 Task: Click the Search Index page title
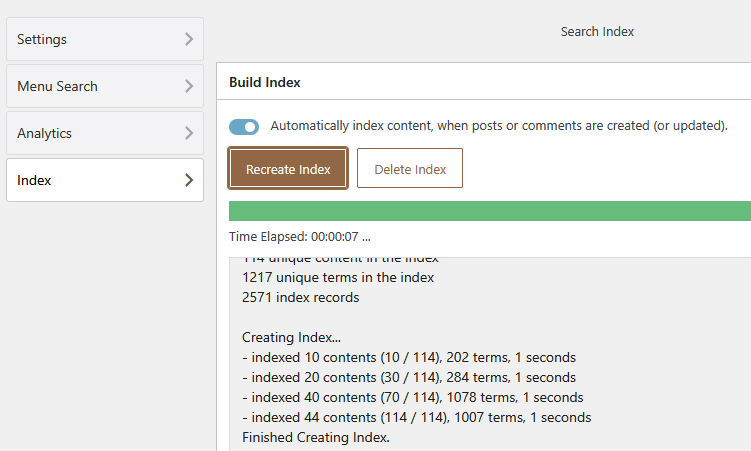[x=597, y=32]
